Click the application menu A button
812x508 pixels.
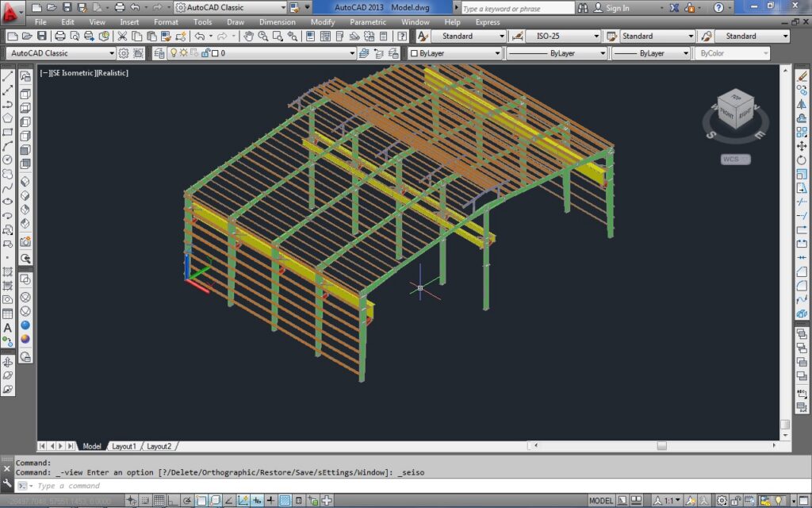(11, 11)
